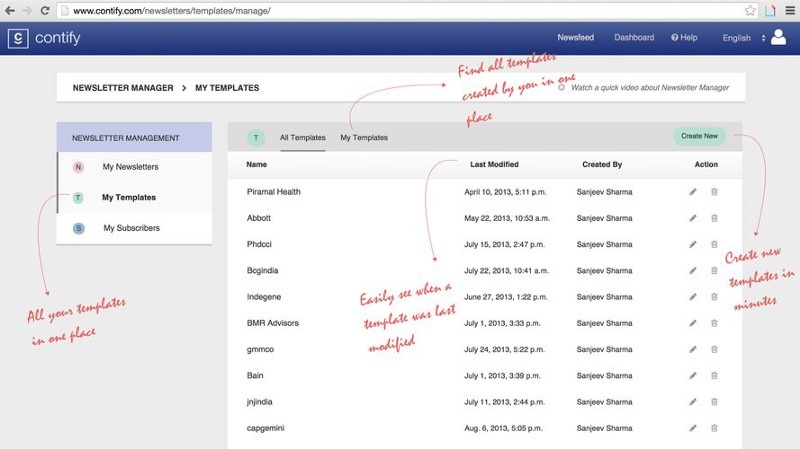800x449 pixels.
Task: Go to Newsfeed in top navigation
Action: [x=576, y=37]
